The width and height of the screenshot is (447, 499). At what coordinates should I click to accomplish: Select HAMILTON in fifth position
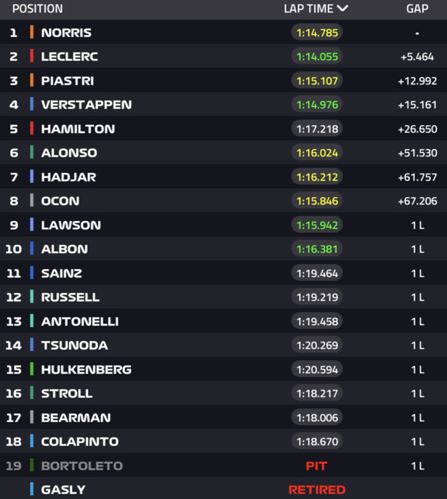[x=78, y=129]
